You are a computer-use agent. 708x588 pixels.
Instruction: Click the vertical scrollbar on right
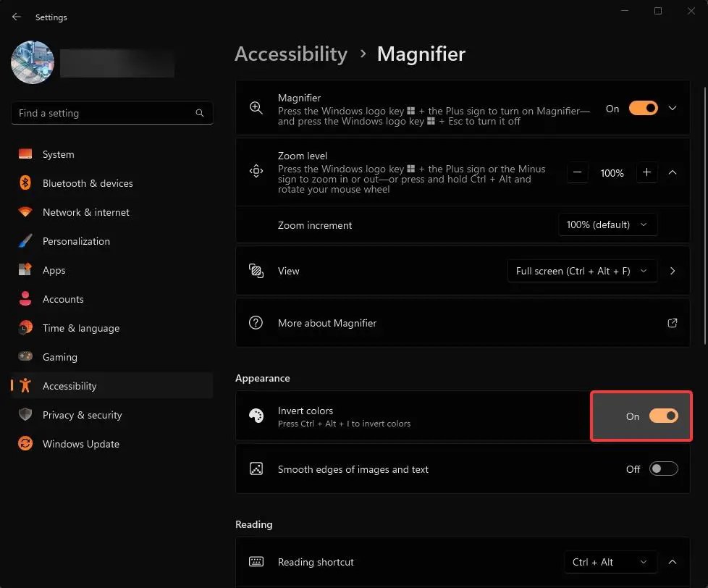coord(705,216)
